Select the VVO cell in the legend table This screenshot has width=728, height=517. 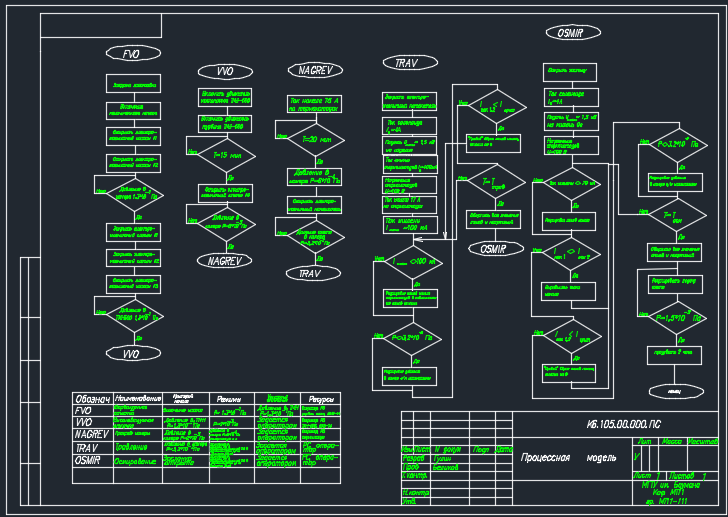click(x=93, y=422)
